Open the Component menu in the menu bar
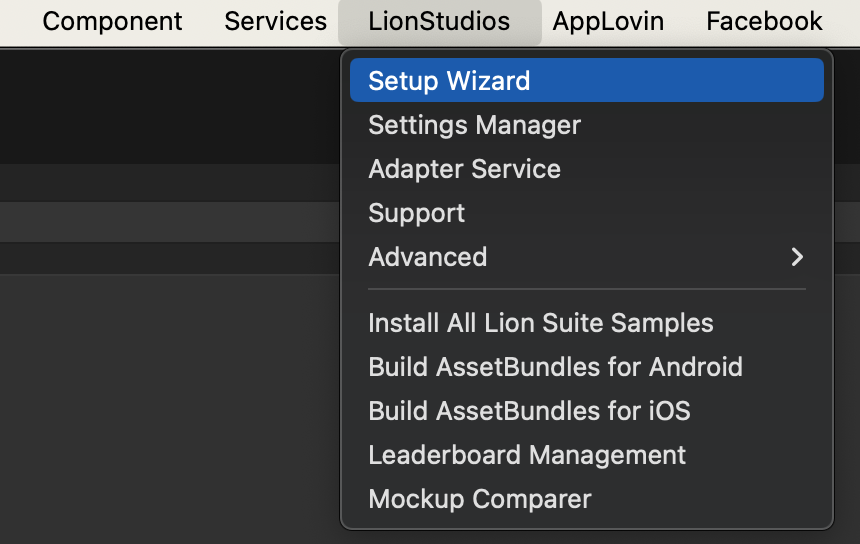 [112, 21]
